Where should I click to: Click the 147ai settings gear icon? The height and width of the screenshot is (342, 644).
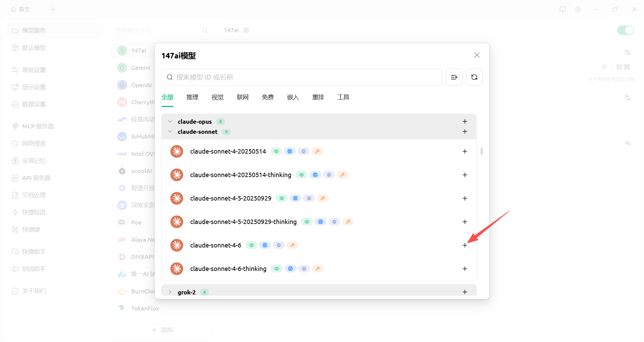click(246, 30)
